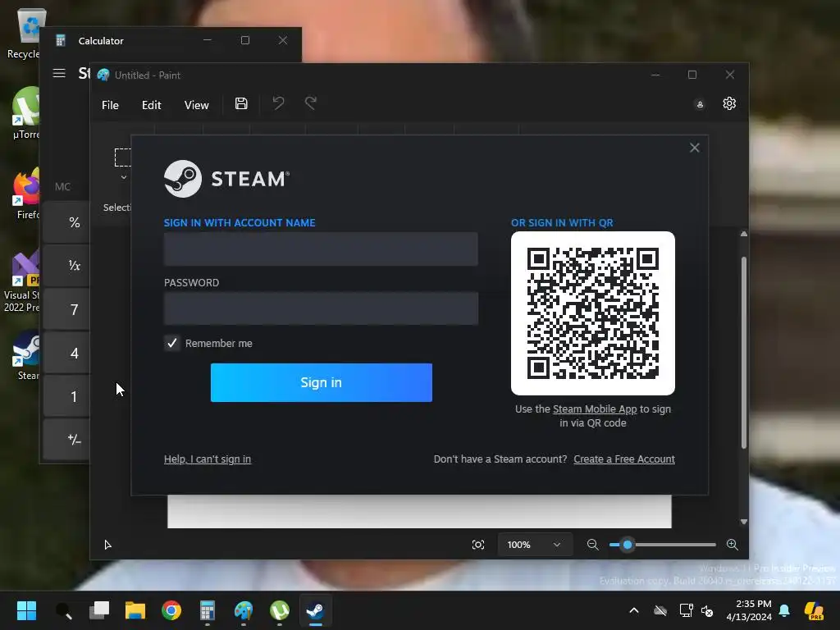Screen dimensions: 840x630
Task: Open notification bell in the taskbar
Action: point(784,610)
